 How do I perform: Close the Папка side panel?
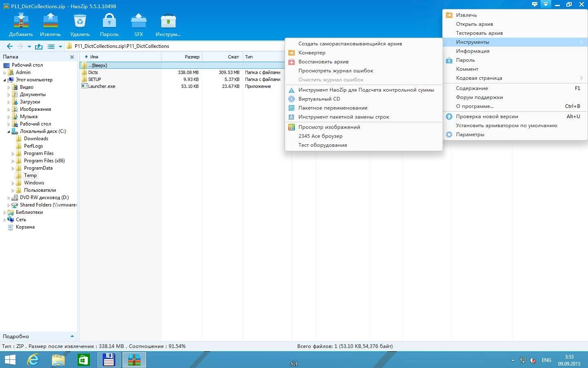click(72, 57)
